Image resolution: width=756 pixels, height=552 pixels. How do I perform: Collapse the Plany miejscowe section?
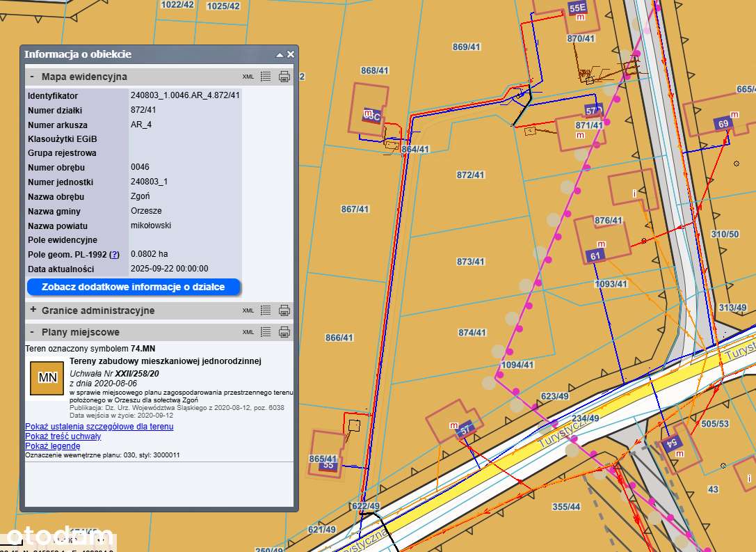tap(32, 332)
